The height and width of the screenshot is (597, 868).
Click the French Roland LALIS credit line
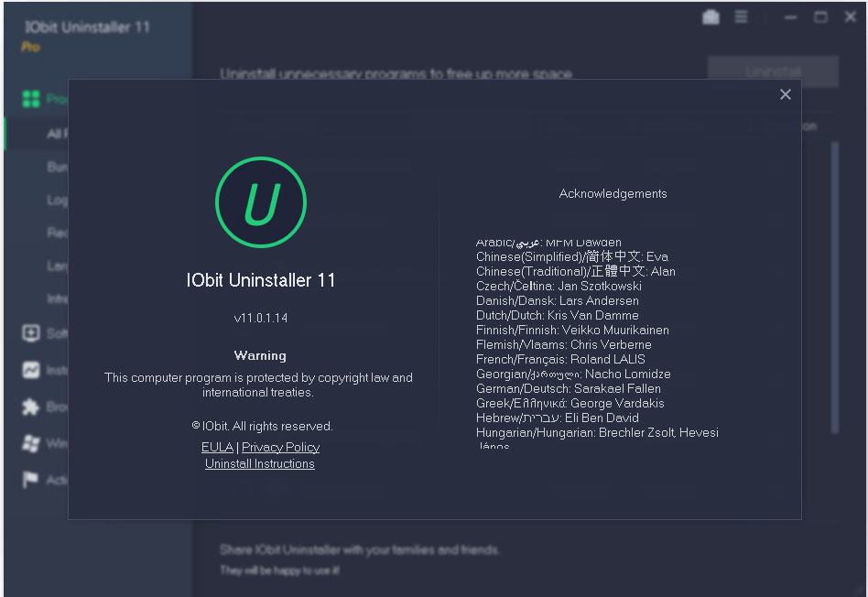pyautogui.click(x=560, y=360)
